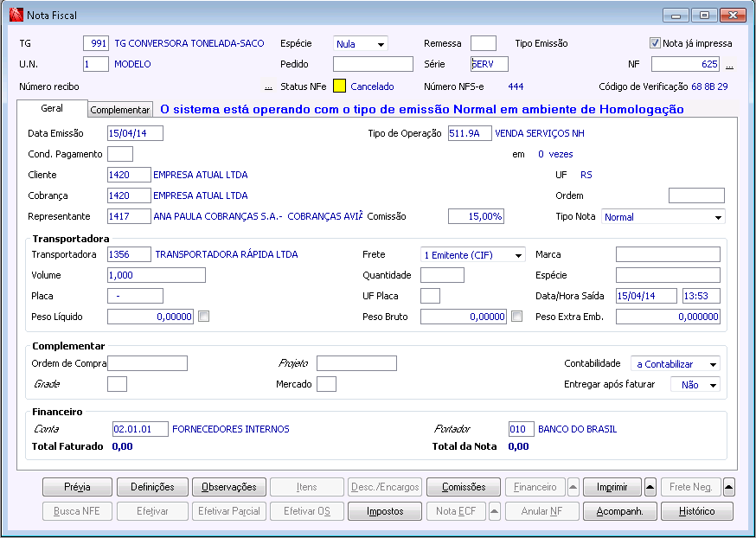The height and width of the screenshot is (538, 756).
Task: Click the Cancelado status text
Action: point(372,86)
